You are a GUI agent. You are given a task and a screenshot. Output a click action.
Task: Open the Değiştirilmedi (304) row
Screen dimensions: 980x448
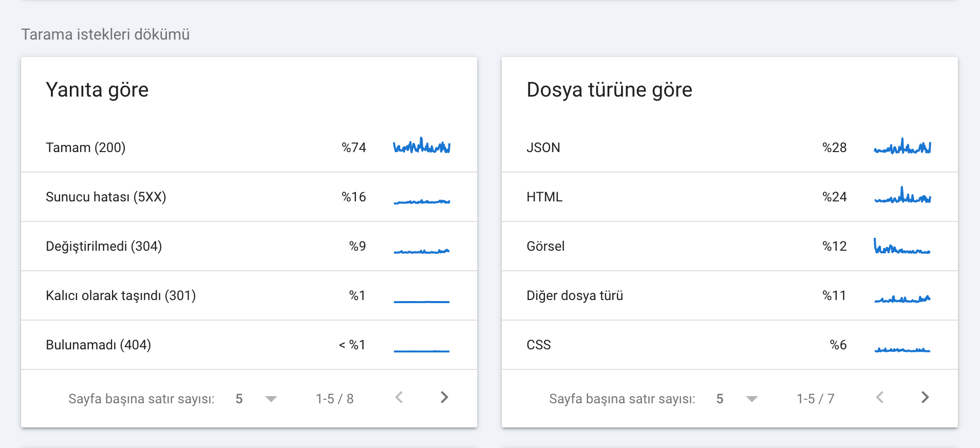pyautogui.click(x=249, y=246)
